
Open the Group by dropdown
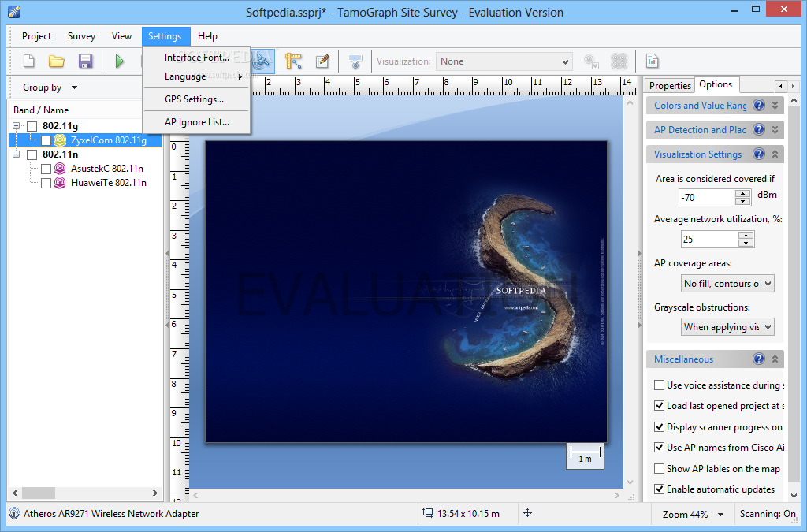point(50,87)
